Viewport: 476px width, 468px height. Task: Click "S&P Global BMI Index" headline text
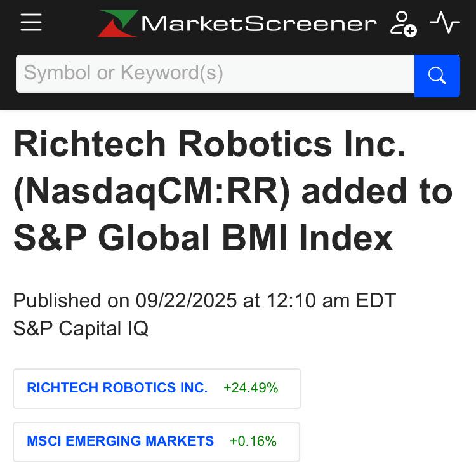click(203, 238)
